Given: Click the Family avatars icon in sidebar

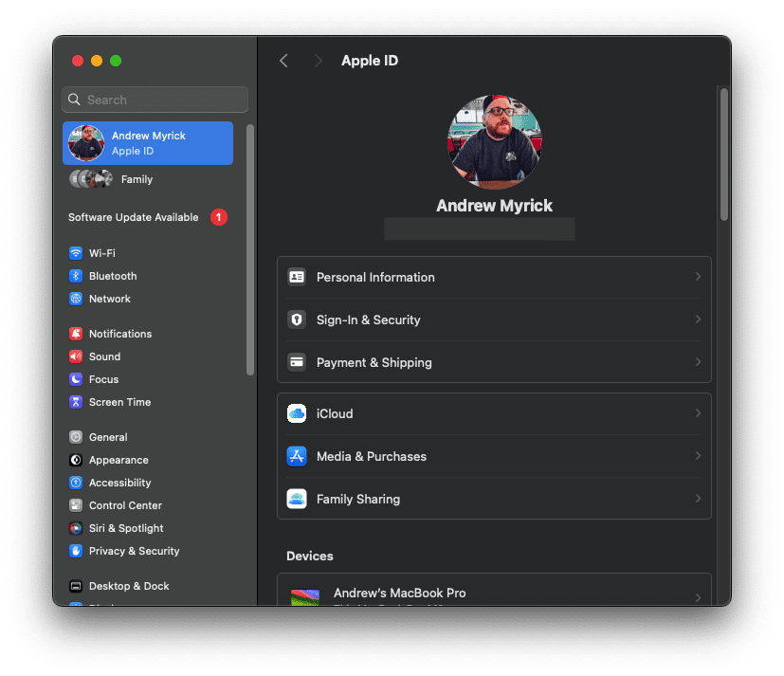Looking at the screenshot, I should (91, 179).
